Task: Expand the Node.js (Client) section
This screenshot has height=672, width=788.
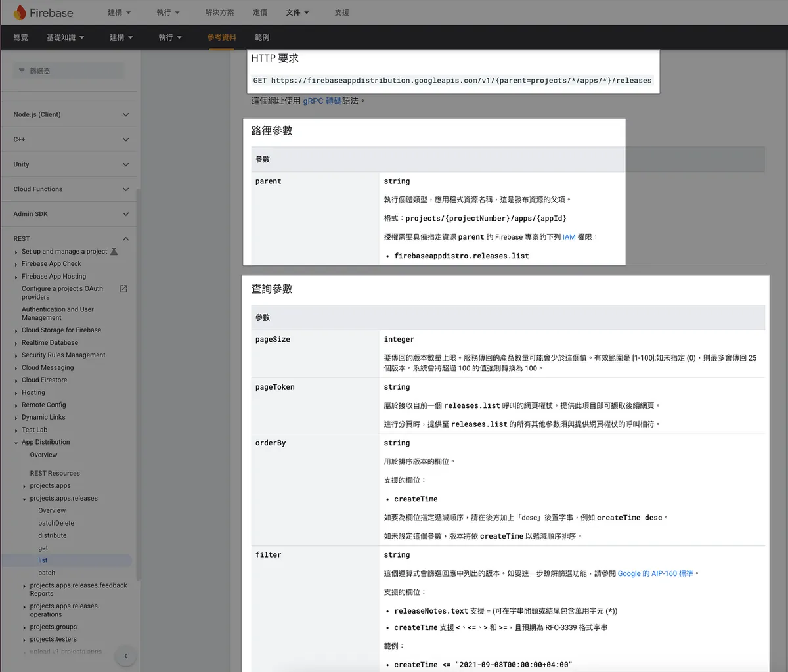Action: [x=125, y=115]
